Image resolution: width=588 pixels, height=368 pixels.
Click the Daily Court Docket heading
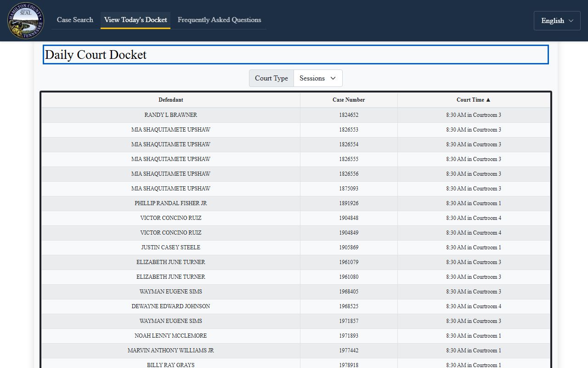click(296, 55)
